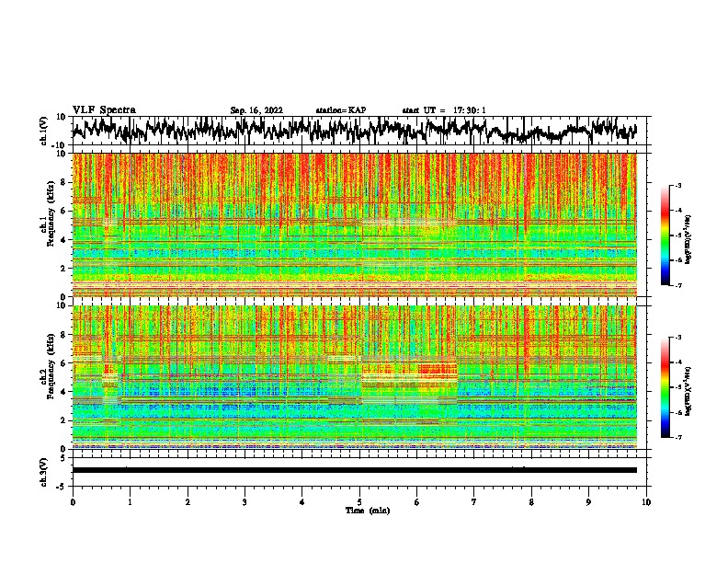Screen dimensions: 728x563
Task: Click the ch.2 color scale log(PSD) unit label
Action: (688, 392)
